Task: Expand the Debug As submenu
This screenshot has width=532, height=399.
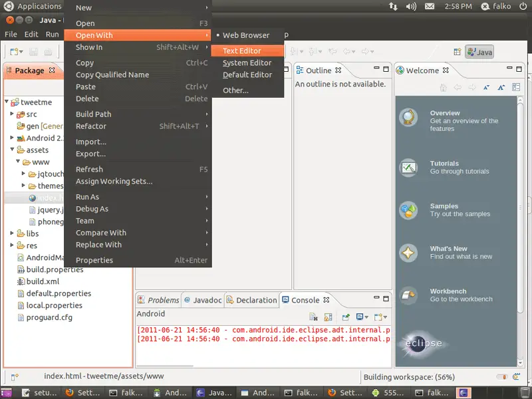Action: point(138,209)
